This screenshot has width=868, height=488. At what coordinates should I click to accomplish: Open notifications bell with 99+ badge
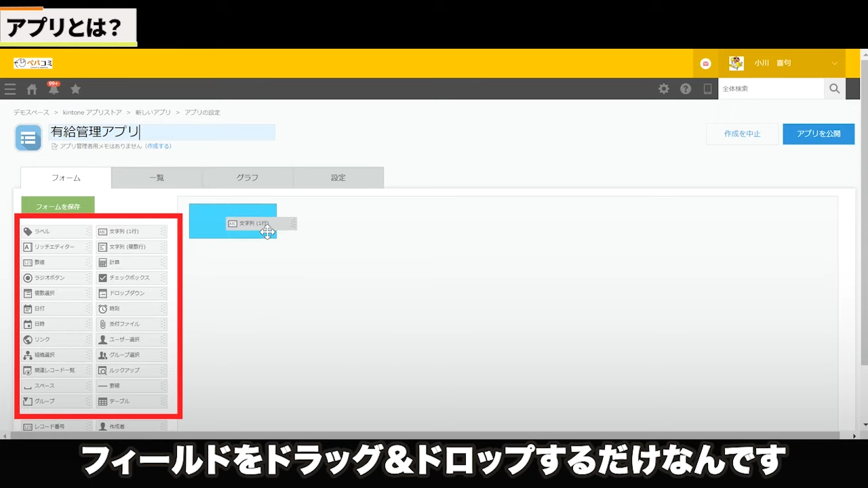pyautogui.click(x=53, y=89)
